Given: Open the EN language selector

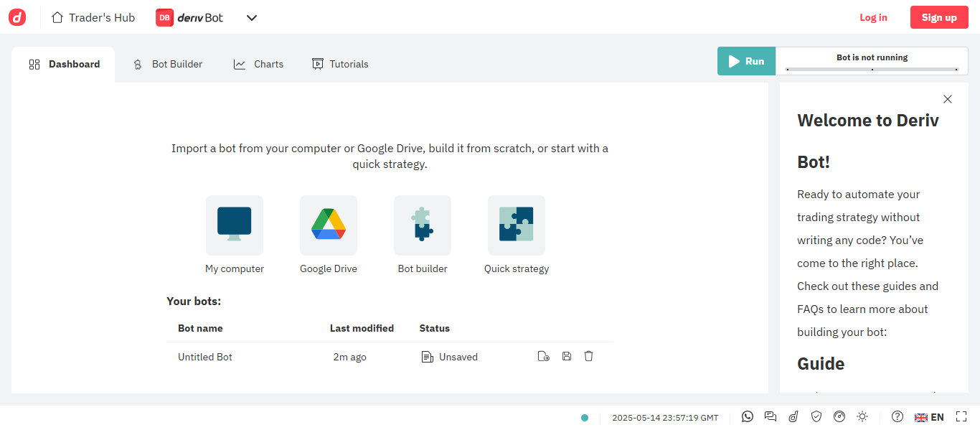Looking at the screenshot, I should click(930, 417).
